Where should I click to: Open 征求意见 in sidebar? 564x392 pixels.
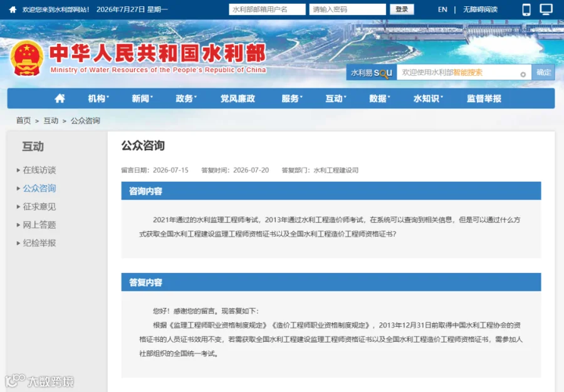(x=39, y=207)
